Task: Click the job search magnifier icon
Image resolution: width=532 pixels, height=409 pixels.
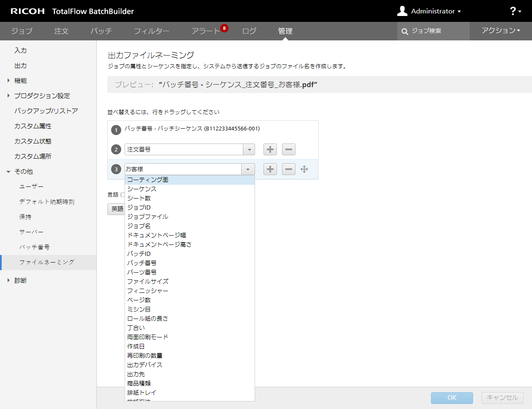Action: 405,32
